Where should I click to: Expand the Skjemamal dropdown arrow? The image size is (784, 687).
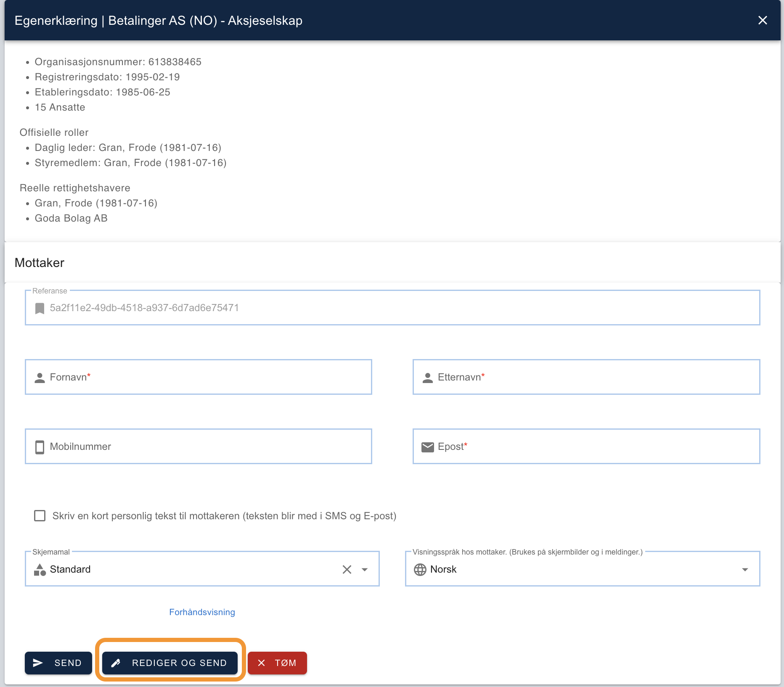click(x=365, y=570)
